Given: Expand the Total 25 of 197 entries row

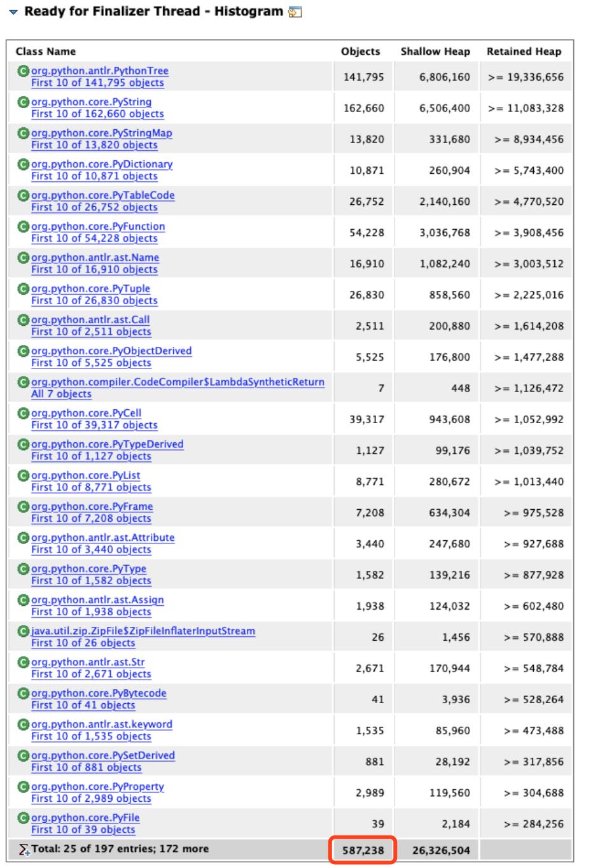Looking at the screenshot, I should pyautogui.click(x=120, y=849).
